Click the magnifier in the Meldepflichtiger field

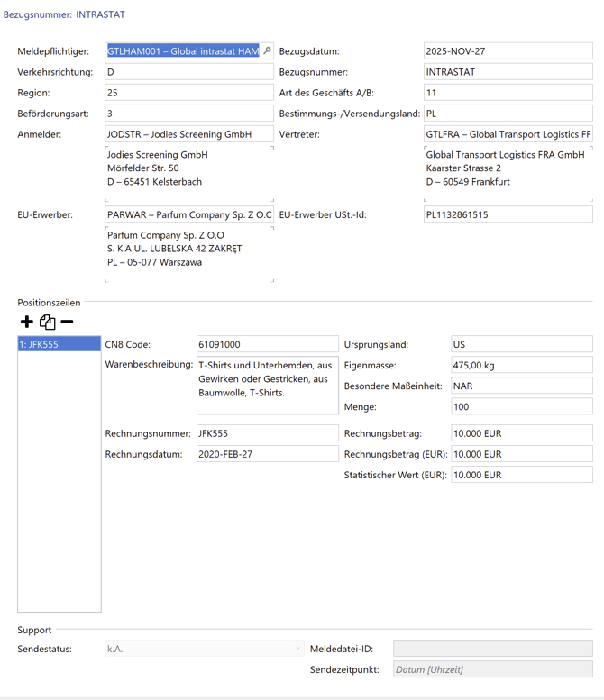(x=267, y=51)
